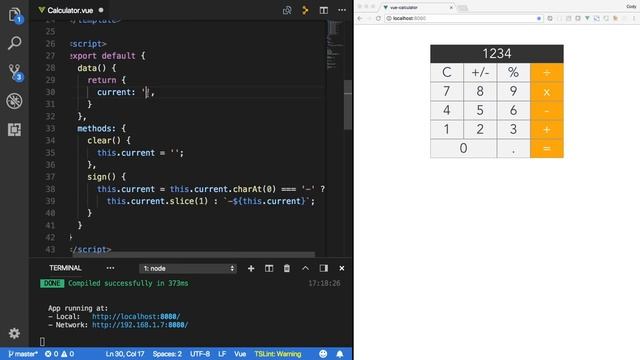Click the calculator +/- sign button
Image resolution: width=640 pixels, height=360 pixels.
(480, 73)
